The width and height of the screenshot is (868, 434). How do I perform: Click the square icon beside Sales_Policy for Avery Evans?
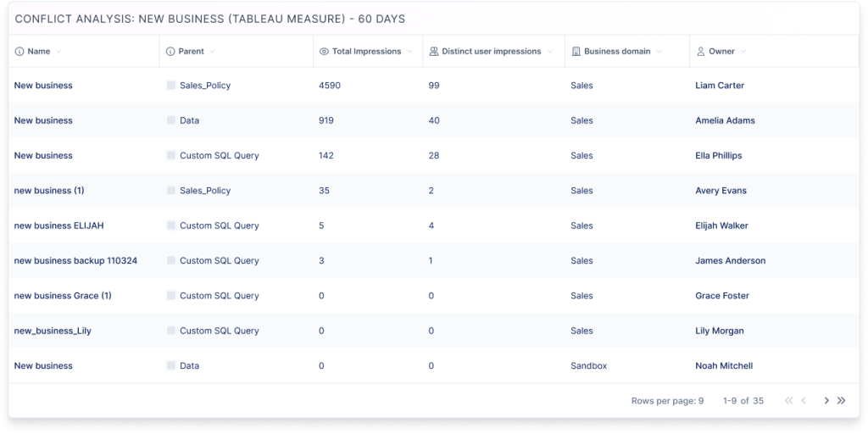171,191
